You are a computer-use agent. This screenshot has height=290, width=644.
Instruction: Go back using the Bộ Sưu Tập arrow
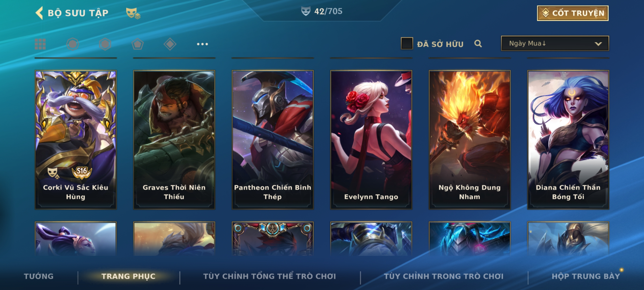click(x=39, y=13)
